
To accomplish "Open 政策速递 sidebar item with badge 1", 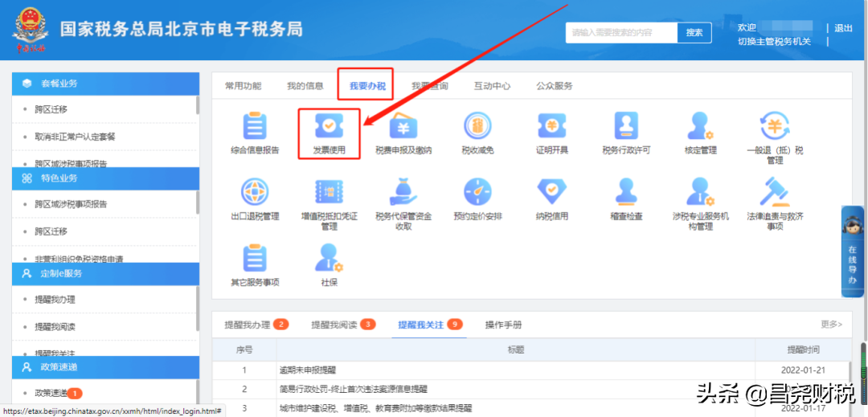I will 58,393.
